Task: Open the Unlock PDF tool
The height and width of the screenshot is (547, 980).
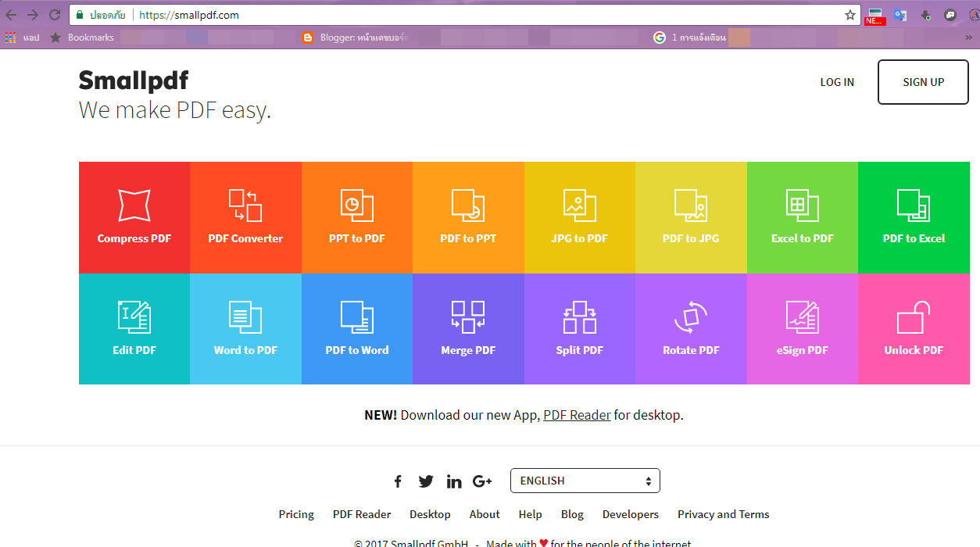Action: coord(914,328)
